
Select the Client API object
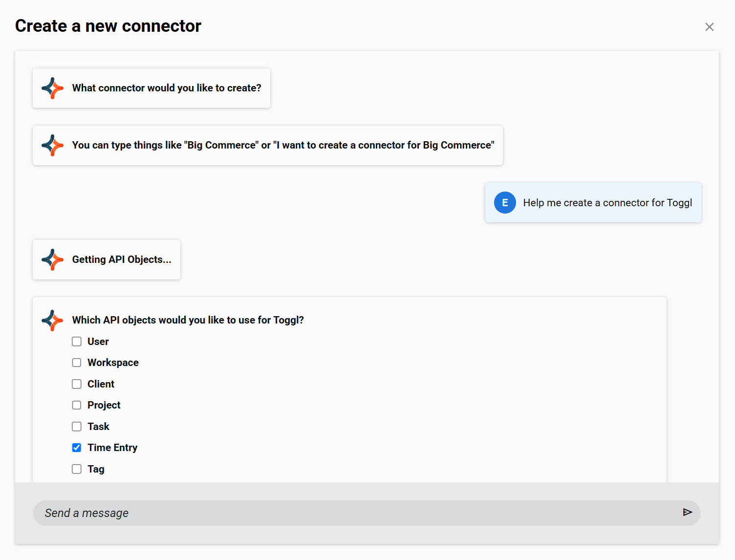tap(77, 384)
